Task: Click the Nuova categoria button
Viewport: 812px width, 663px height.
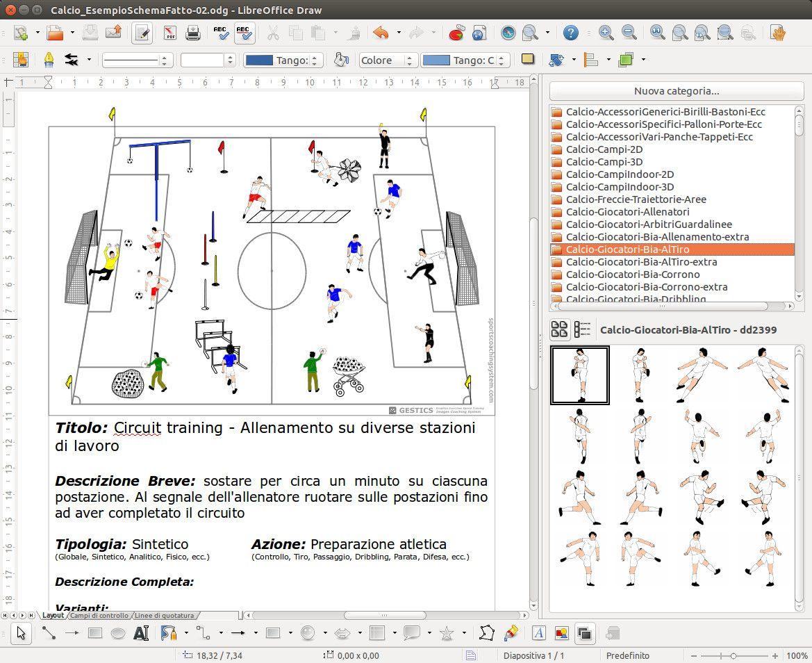Action: coord(676,91)
